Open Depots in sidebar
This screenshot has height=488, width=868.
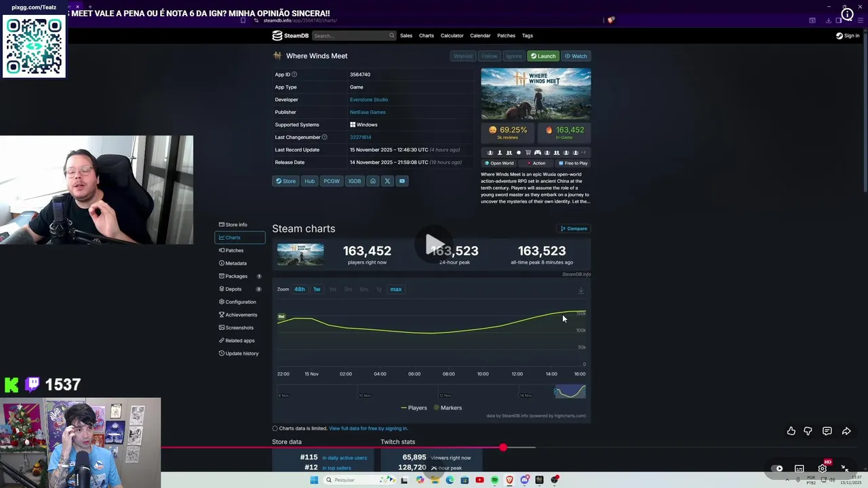pyautogui.click(x=240, y=289)
